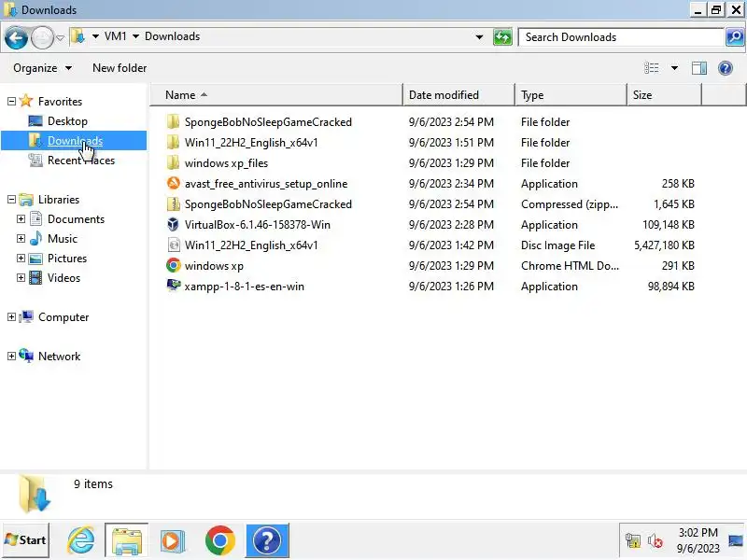Expand the Documents library node
The height and width of the screenshot is (560, 747).
coord(21,219)
